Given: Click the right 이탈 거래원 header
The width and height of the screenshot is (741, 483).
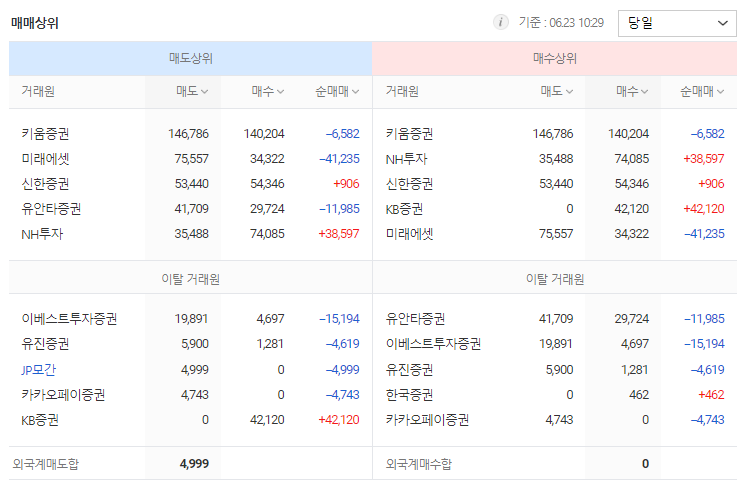Looking at the screenshot, I should 555,279.
